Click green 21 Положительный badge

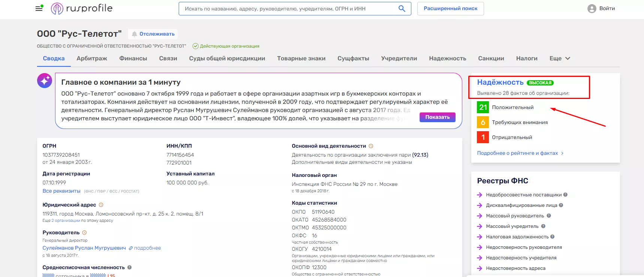[x=483, y=107]
